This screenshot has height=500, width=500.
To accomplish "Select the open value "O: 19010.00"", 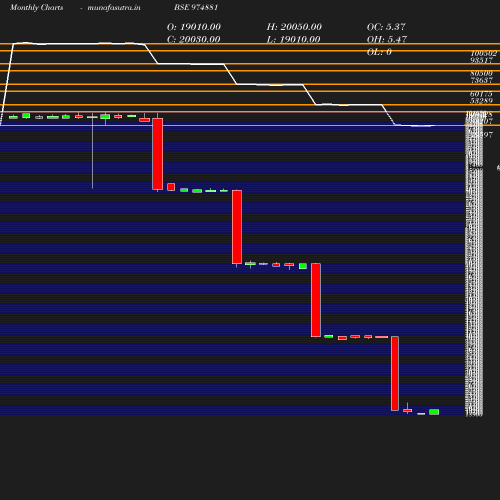I will [x=194, y=27].
